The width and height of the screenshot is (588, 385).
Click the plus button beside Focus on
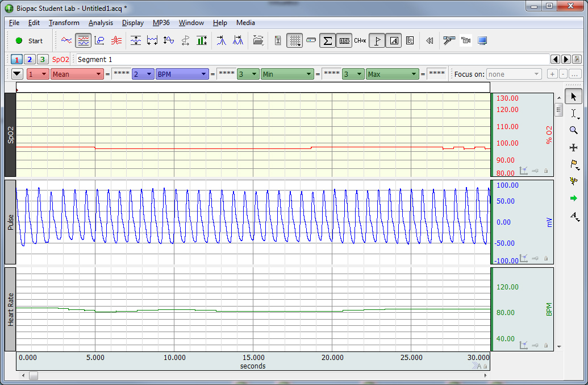[552, 74]
